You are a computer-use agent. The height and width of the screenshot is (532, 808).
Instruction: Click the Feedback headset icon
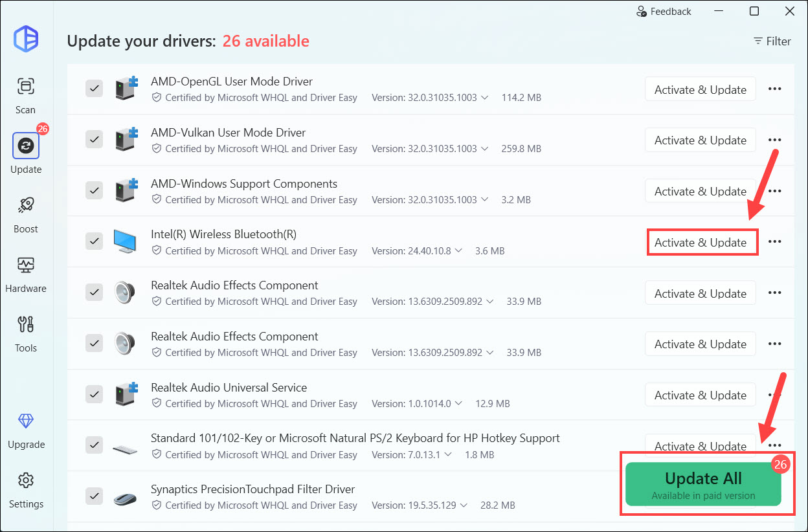point(642,12)
